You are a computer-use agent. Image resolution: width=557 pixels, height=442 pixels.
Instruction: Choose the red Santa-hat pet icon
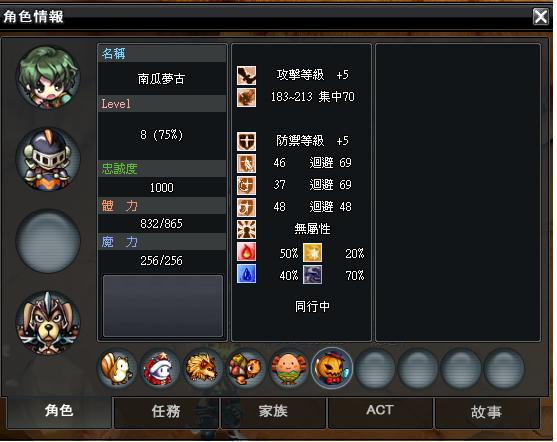pyautogui.click(x=160, y=368)
